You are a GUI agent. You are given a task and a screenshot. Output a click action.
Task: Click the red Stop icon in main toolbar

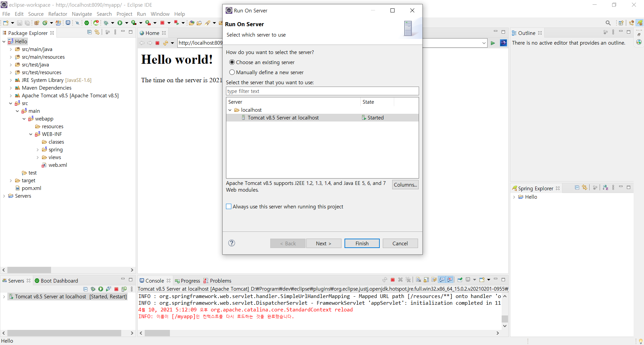pos(162,23)
